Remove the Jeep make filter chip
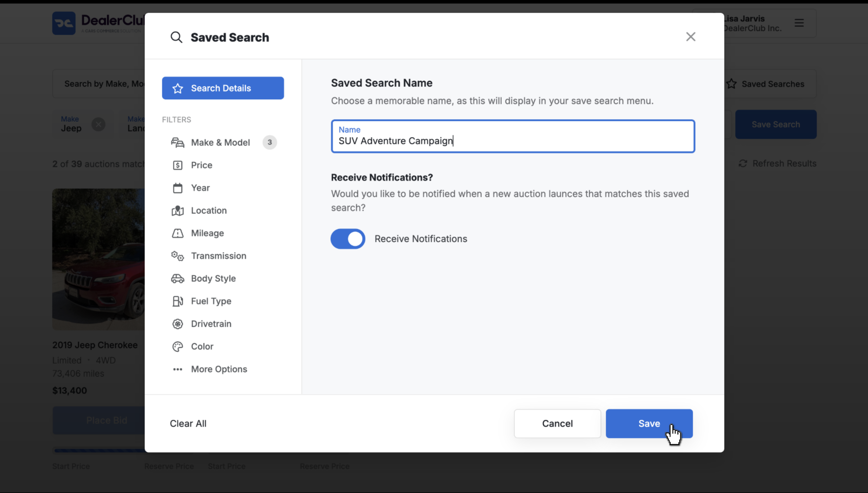Screen dimensions: 868x493 tap(98, 124)
